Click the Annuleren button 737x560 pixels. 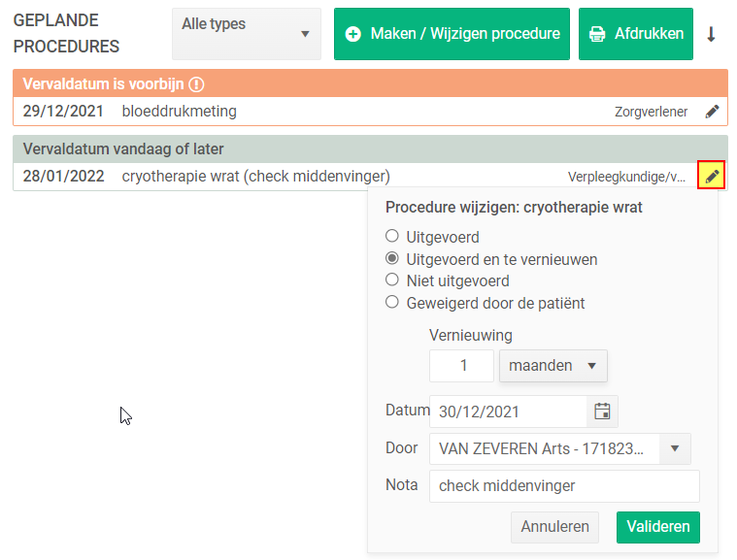[554, 527]
